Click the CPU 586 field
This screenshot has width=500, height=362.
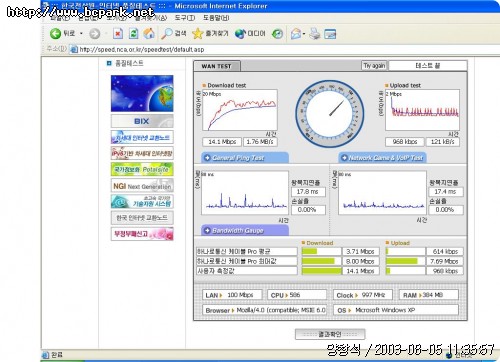pos(297,295)
